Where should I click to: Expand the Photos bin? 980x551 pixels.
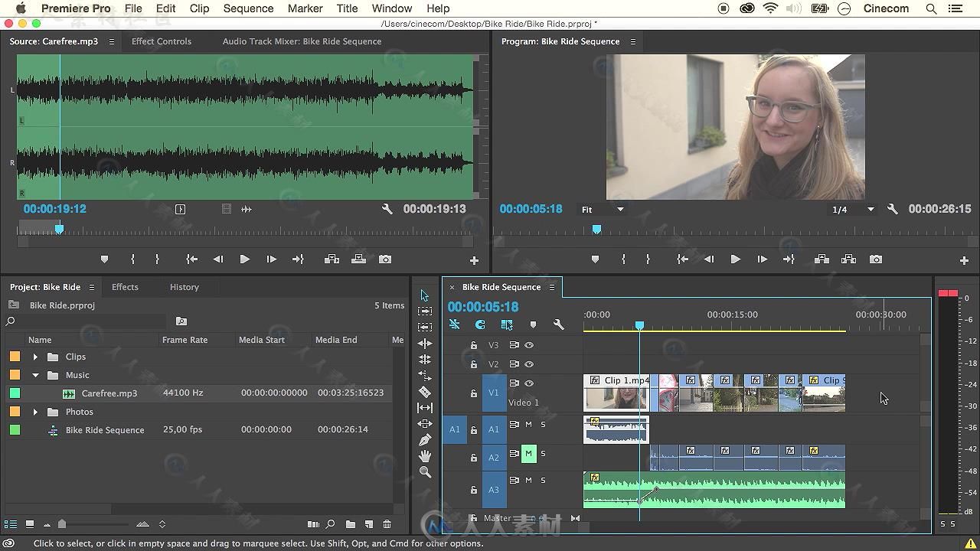pyautogui.click(x=35, y=412)
